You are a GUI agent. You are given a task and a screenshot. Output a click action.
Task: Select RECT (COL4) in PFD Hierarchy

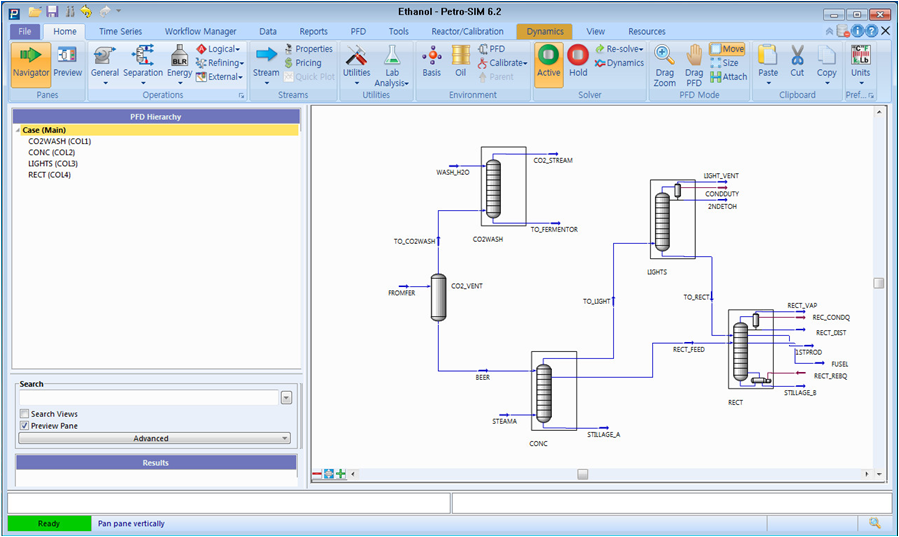49,175
